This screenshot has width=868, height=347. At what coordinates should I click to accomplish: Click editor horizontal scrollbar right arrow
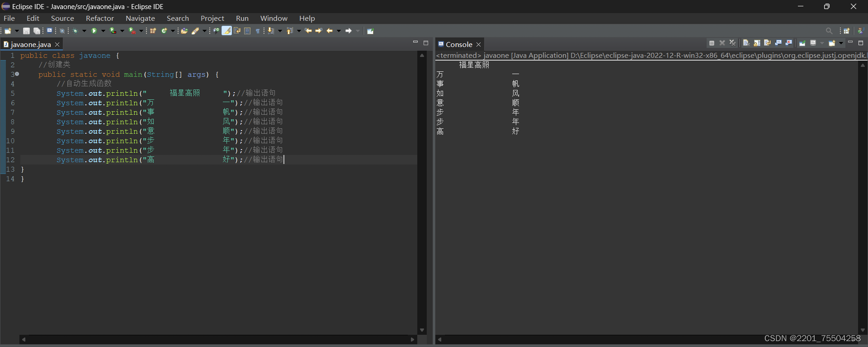click(412, 339)
